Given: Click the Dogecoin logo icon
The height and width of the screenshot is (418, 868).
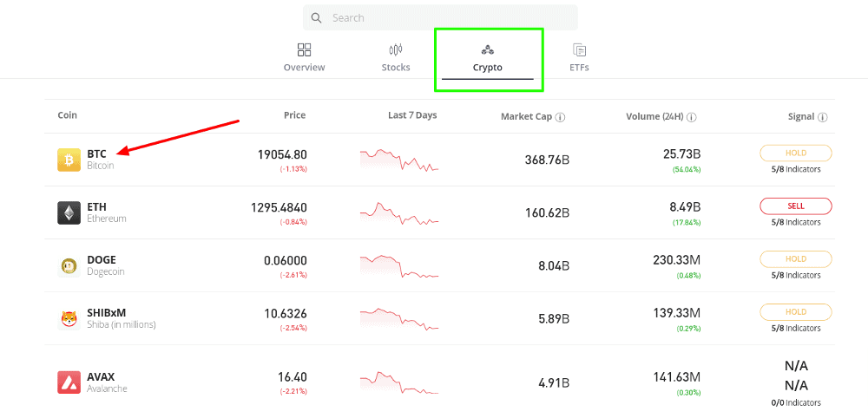Looking at the screenshot, I should pos(69,266).
